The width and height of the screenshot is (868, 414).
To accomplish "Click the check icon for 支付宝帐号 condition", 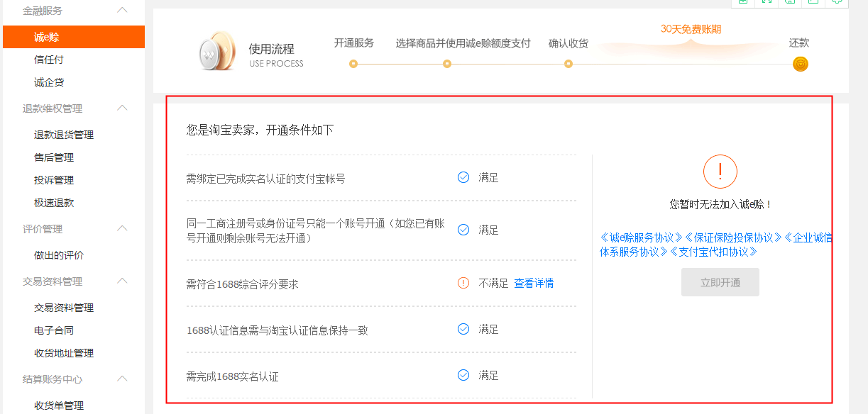I will point(463,177).
